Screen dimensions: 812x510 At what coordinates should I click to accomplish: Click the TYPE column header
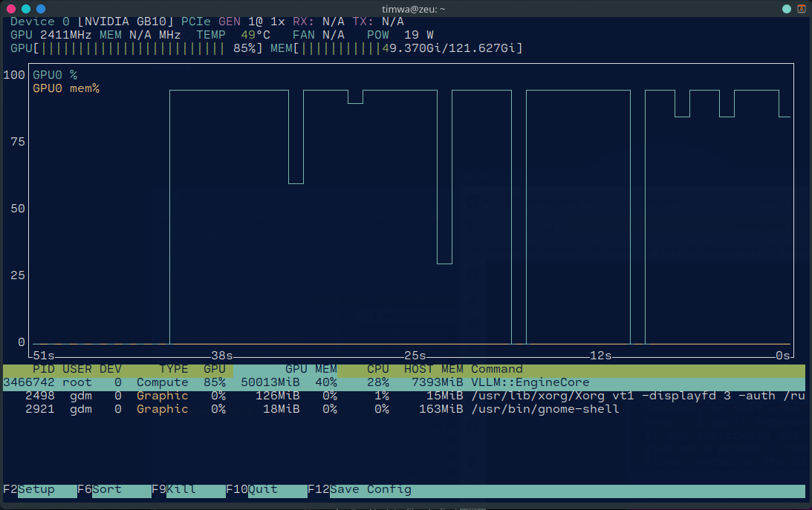174,369
